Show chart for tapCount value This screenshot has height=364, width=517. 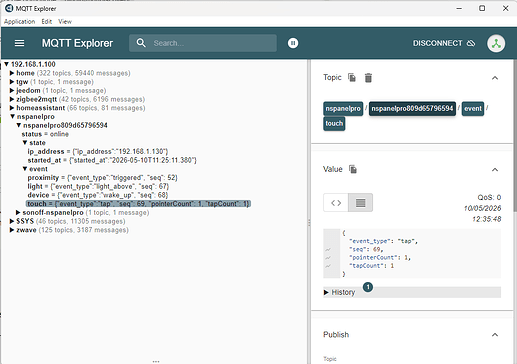pyautogui.click(x=328, y=266)
